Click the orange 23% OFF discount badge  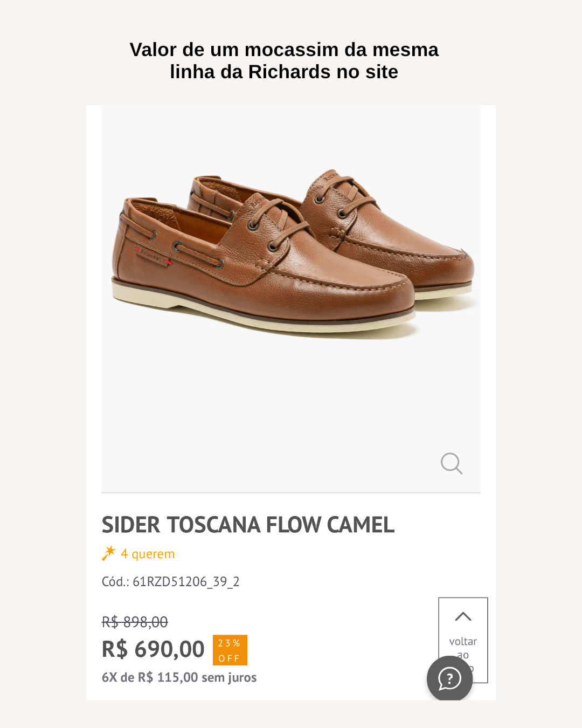(x=230, y=650)
